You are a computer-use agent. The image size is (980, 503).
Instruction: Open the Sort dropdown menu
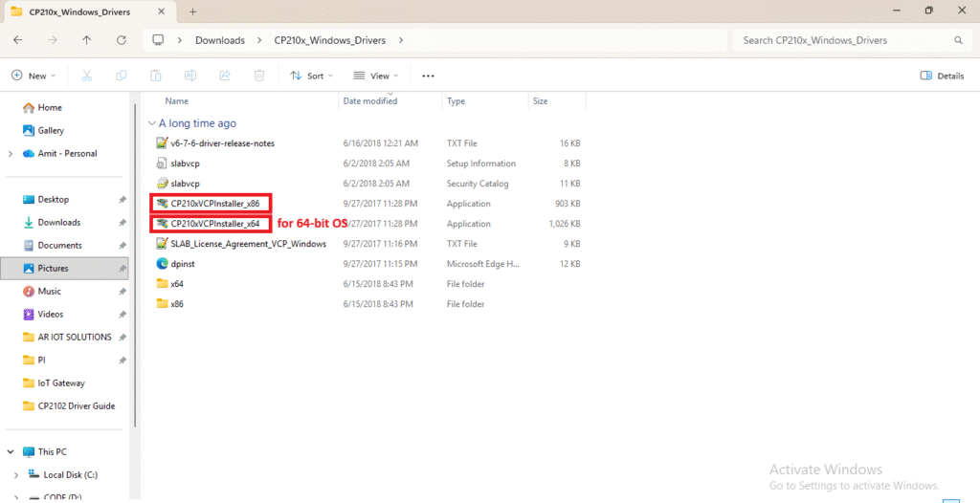pos(309,76)
